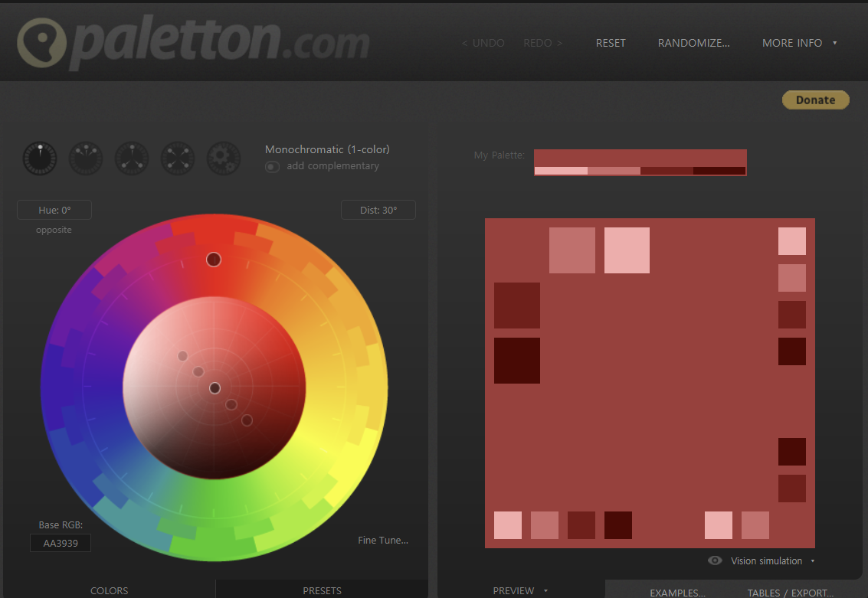The image size is (868, 598).
Task: Open the Dist: 30° control
Action: (x=378, y=209)
